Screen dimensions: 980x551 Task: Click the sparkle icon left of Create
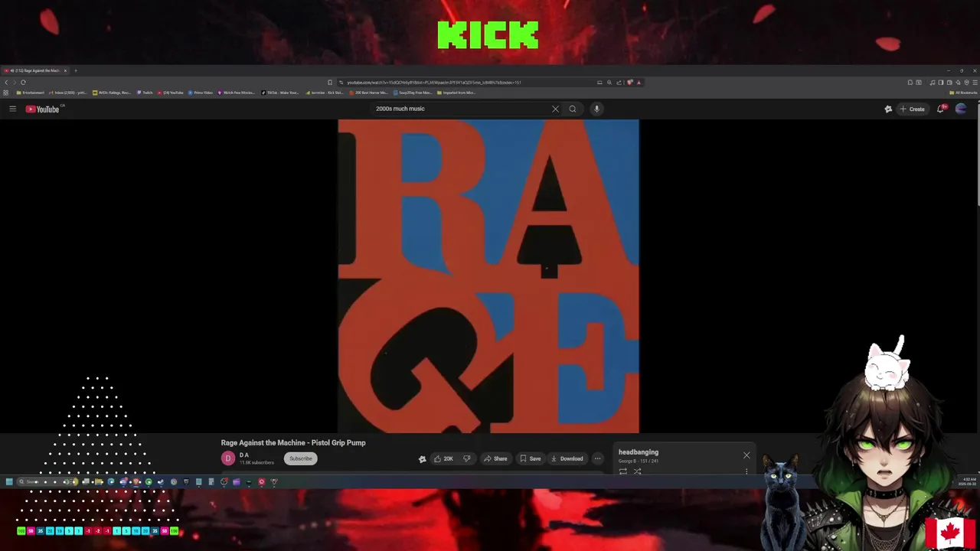888,109
